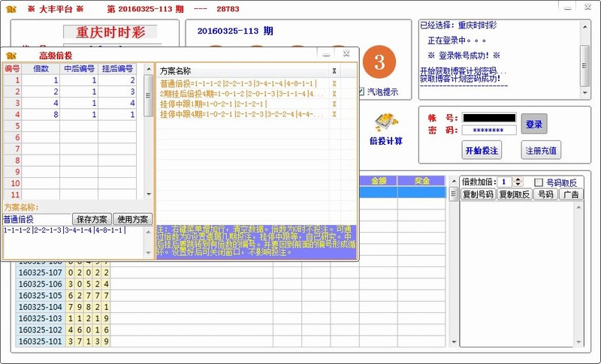Click the 奖金 column header
The height and width of the screenshot is (364, 601).
click(x=421, y=181)
